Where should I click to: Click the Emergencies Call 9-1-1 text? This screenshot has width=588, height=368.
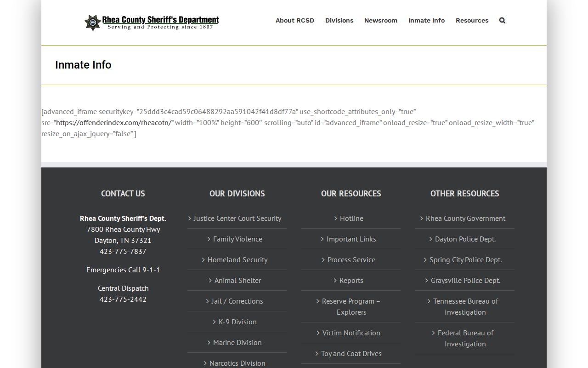pyautogui.click(x=123, y=270)
